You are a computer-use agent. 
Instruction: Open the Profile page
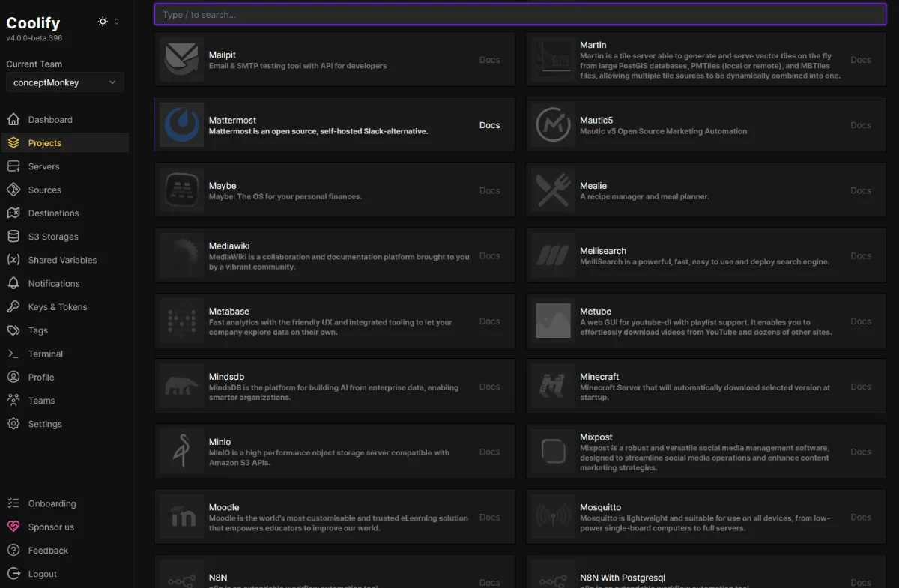click(65, 377)
